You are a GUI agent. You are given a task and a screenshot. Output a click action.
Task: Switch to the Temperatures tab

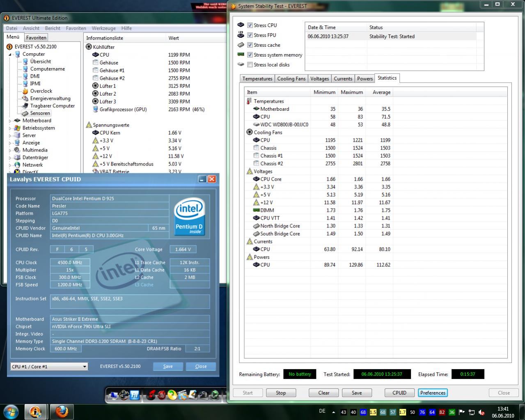click(257, 79)
